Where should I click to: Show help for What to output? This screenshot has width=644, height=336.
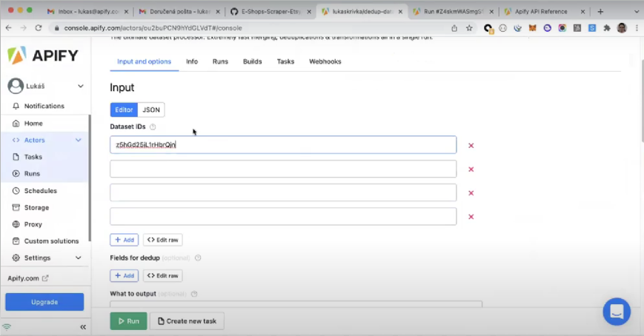(194, 294)
